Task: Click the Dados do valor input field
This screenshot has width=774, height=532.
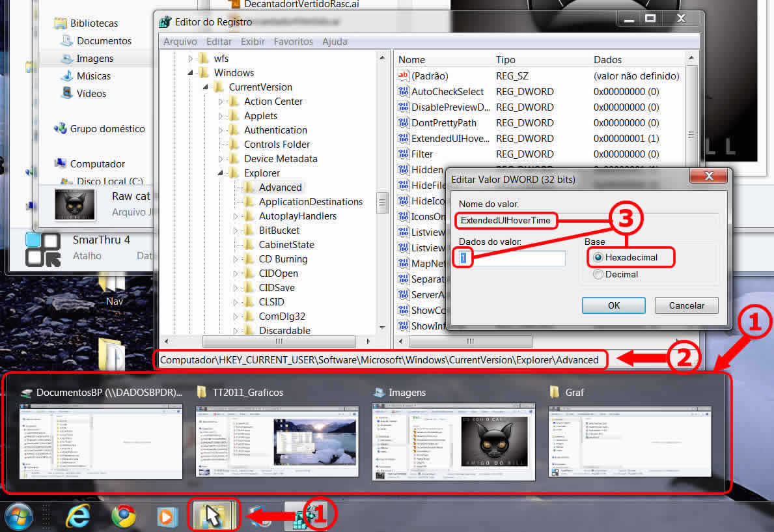Action: tap(511, 258)
